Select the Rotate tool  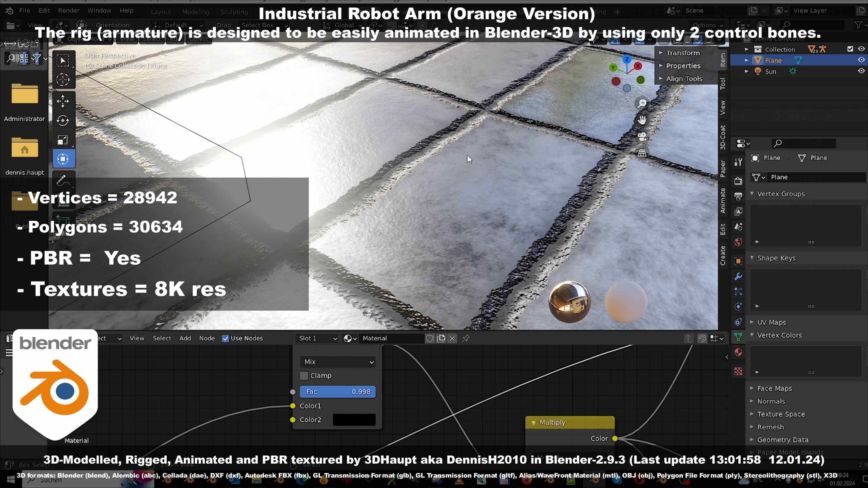click(63, 121)
